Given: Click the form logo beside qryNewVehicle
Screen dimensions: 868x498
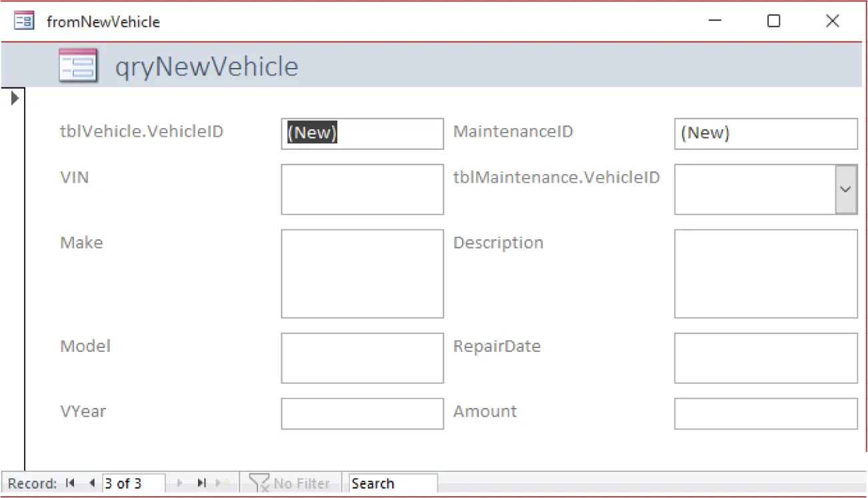Looking at the screenshot, I should [x=78, y=65].
